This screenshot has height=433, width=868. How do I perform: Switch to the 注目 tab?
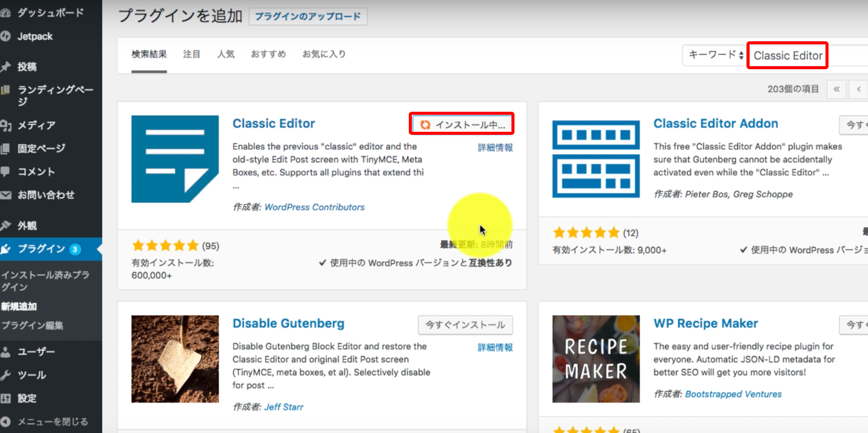192,54
